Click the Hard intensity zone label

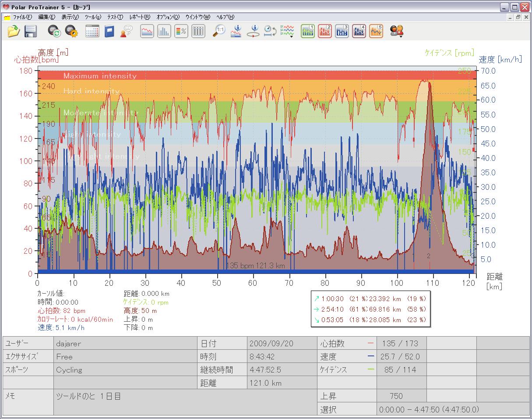[91, 91]
